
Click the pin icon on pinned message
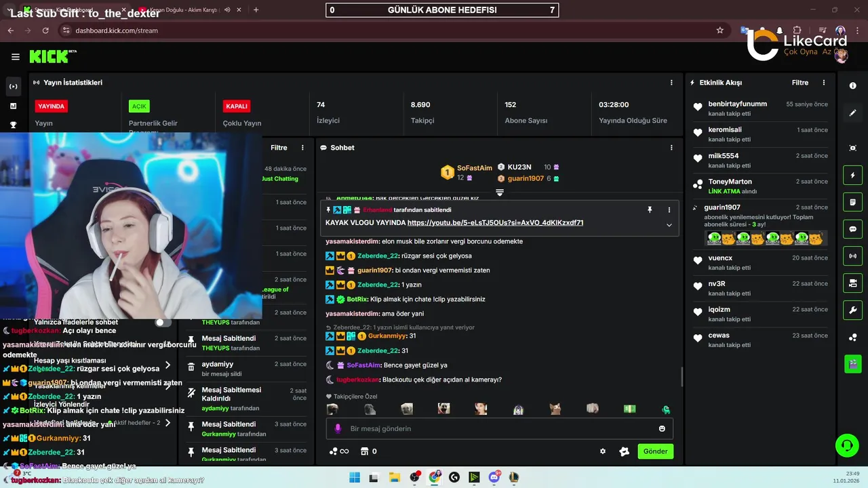coord(650,210)
